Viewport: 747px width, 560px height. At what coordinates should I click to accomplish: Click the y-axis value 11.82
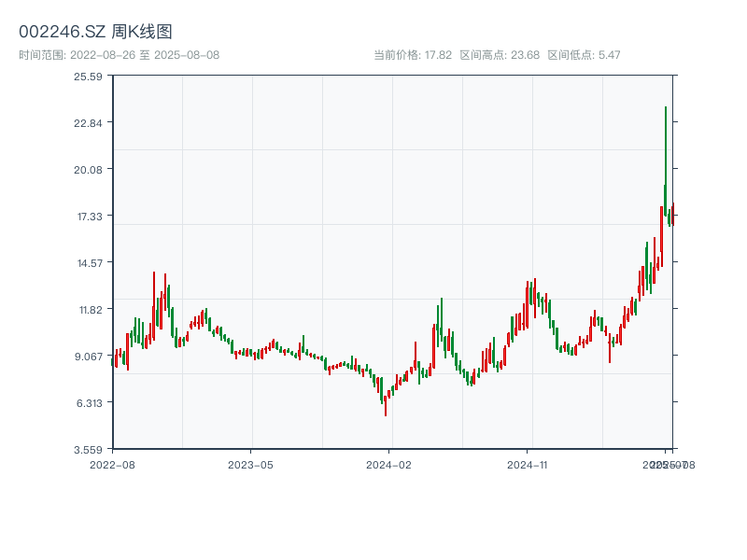click(x=91, y=310)
